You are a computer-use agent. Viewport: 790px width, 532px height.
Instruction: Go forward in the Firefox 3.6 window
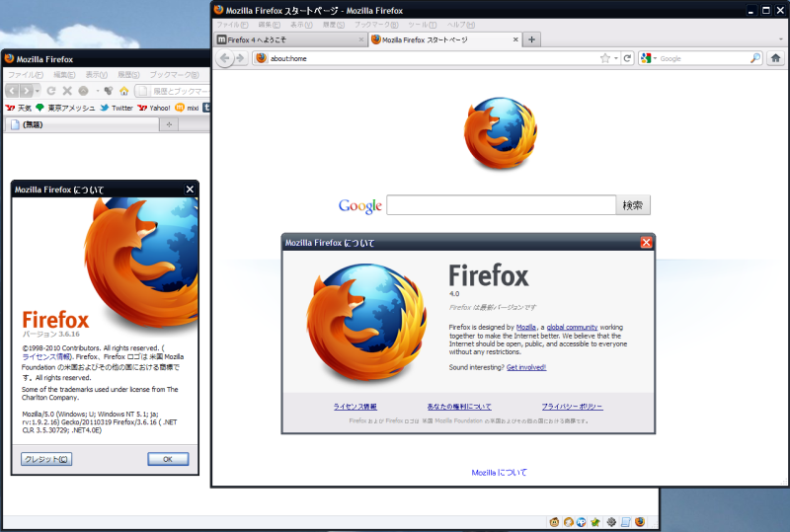tap(26, 91)
